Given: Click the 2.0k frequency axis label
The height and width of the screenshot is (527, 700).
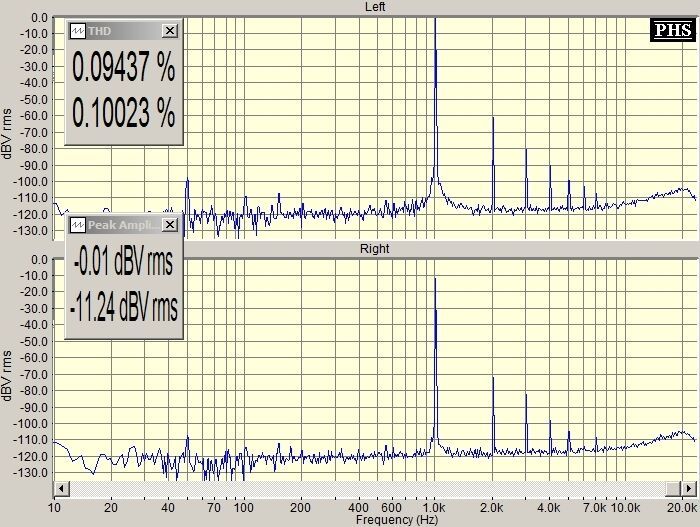Looking at the screenshot, I should (x=492, y=508).
